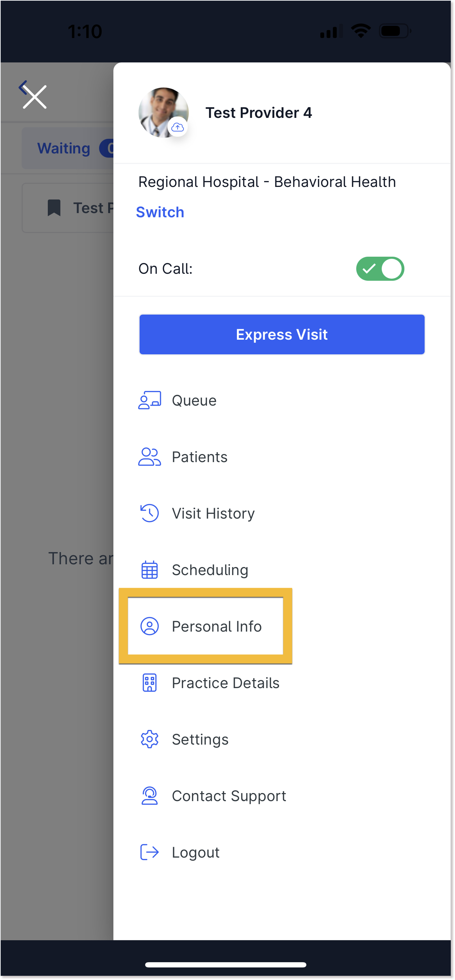Click the Personal Info user icon

[x=150, y=626]
